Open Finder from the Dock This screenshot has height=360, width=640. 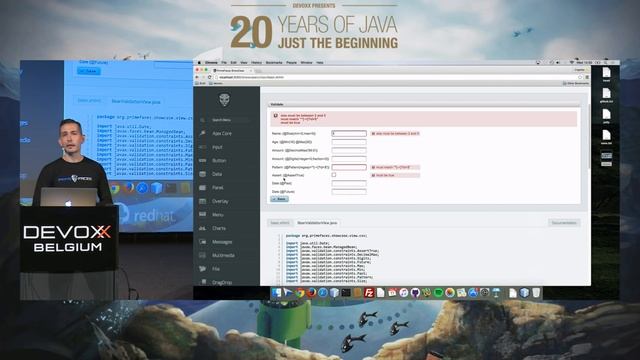[x=276, y=293]
